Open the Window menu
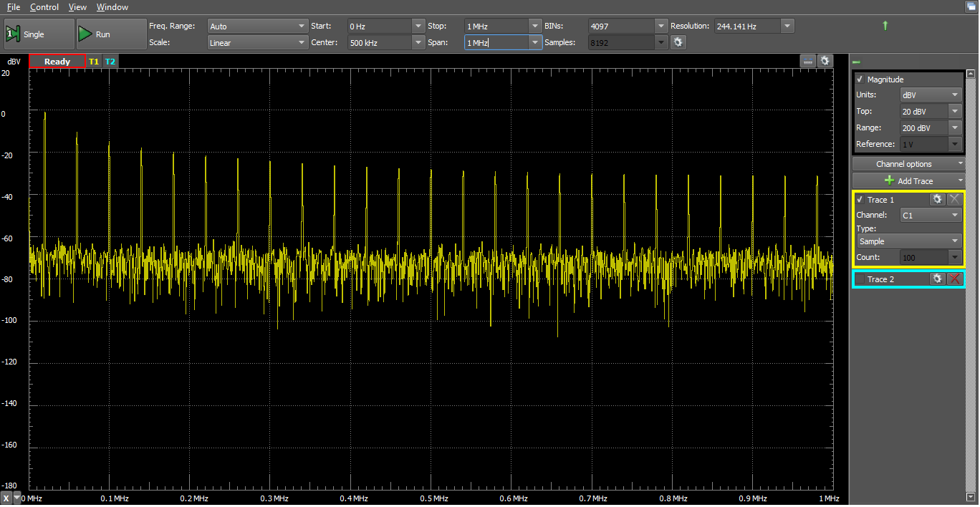The height and width of the screenshot is (507, 980). point(112,7)
